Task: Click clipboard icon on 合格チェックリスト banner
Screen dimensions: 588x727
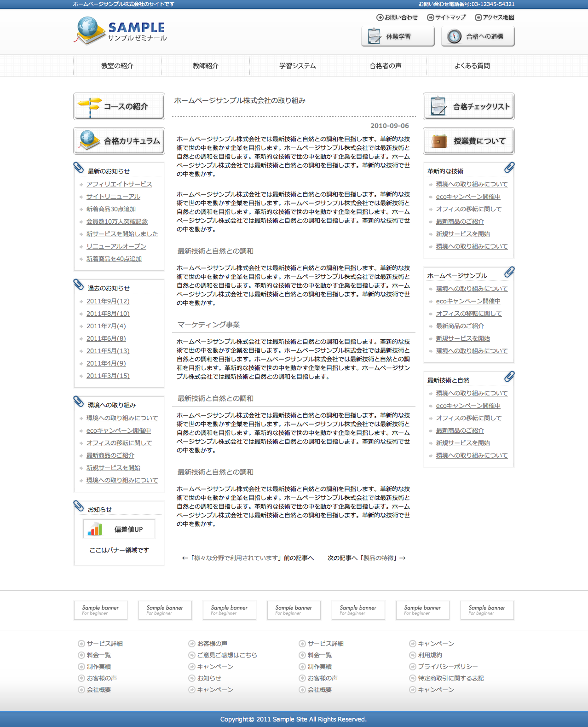Action: pos(438,106)
